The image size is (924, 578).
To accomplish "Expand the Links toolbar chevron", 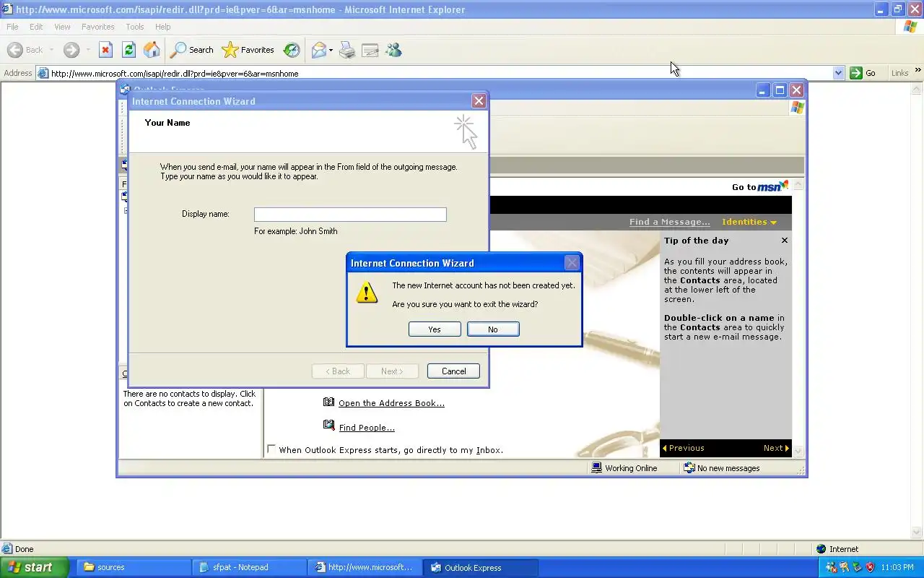I will pos(918,70).
